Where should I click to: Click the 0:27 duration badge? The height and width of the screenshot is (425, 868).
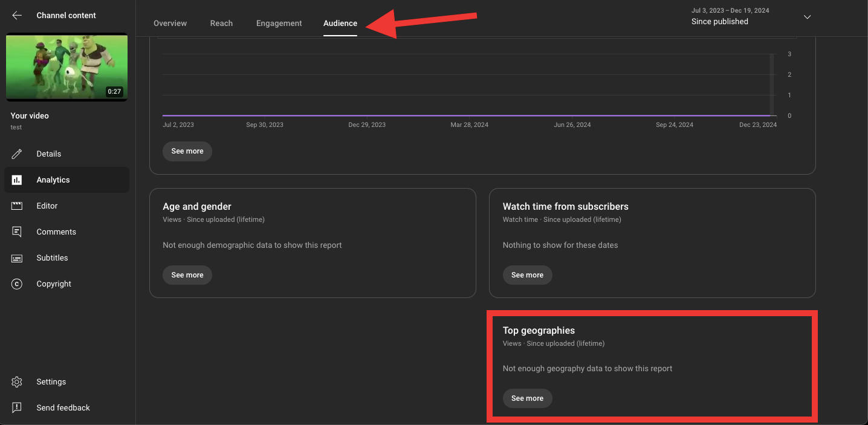click(x=114, y=92)
